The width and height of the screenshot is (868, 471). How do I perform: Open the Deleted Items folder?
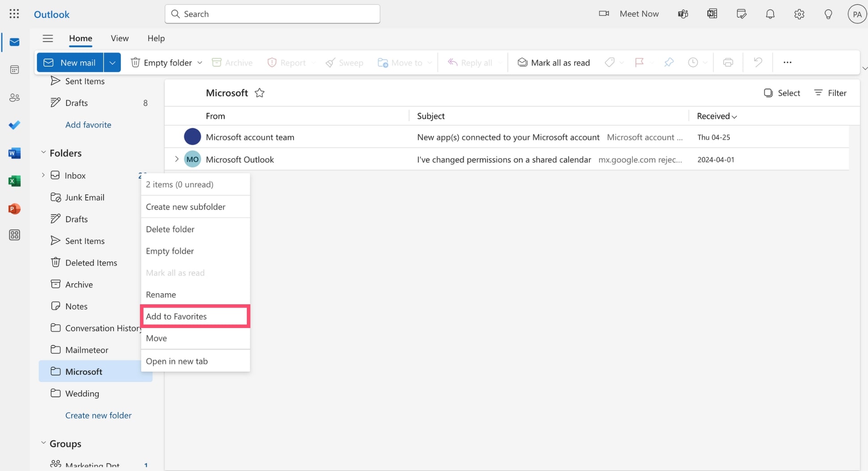pyautogui.click(x=89, y=263)
